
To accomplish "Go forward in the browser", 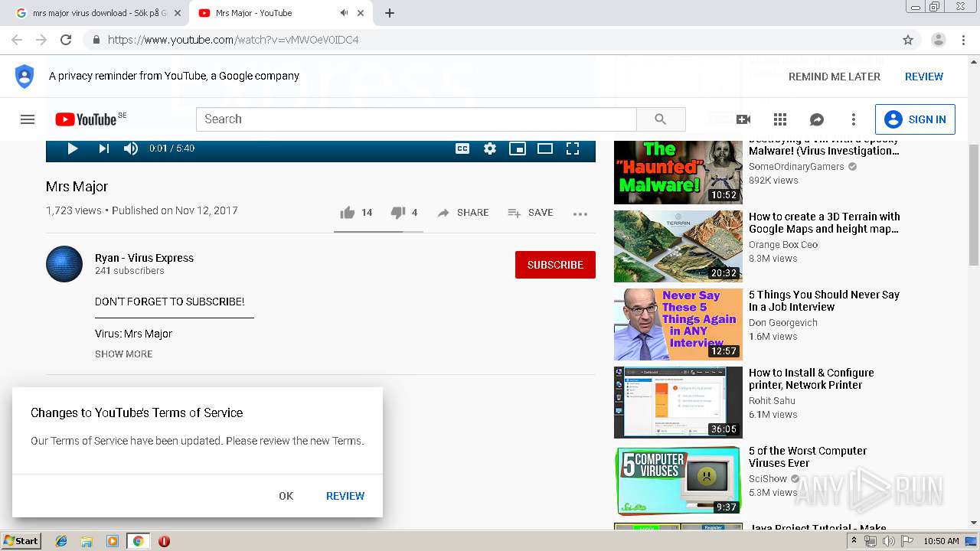I will coord(41,40).
